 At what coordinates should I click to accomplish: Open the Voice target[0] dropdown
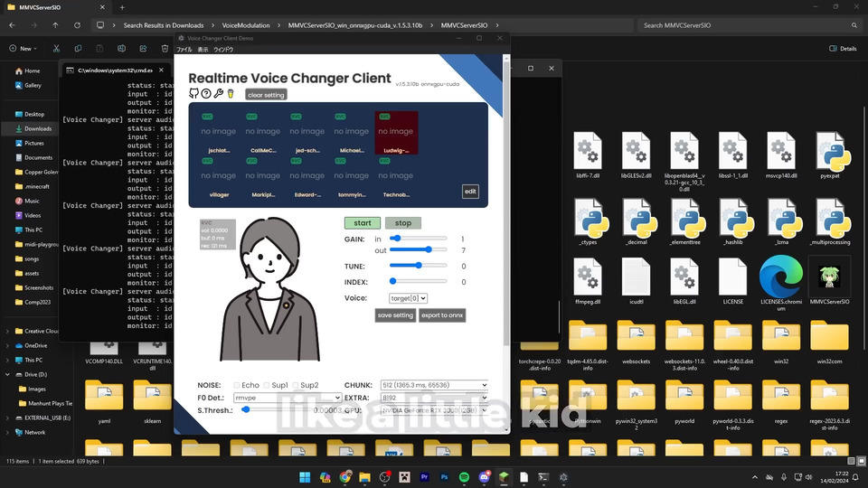click(x=408, y=298)
